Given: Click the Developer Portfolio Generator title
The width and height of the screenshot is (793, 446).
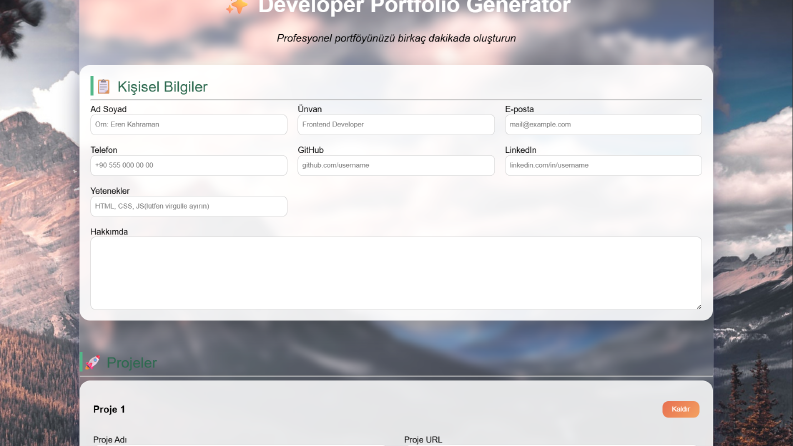Looking at the screenshot, I should (x=414, y=7).
